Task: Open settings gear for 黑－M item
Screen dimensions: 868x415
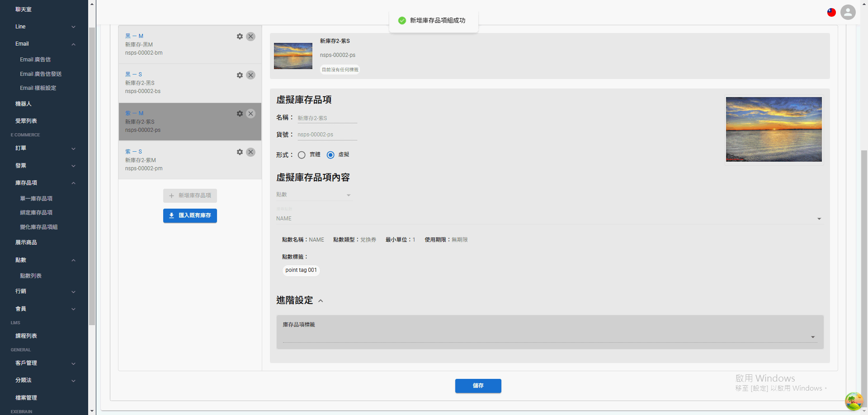Action: pyautogui.click(x=240, y=37)
